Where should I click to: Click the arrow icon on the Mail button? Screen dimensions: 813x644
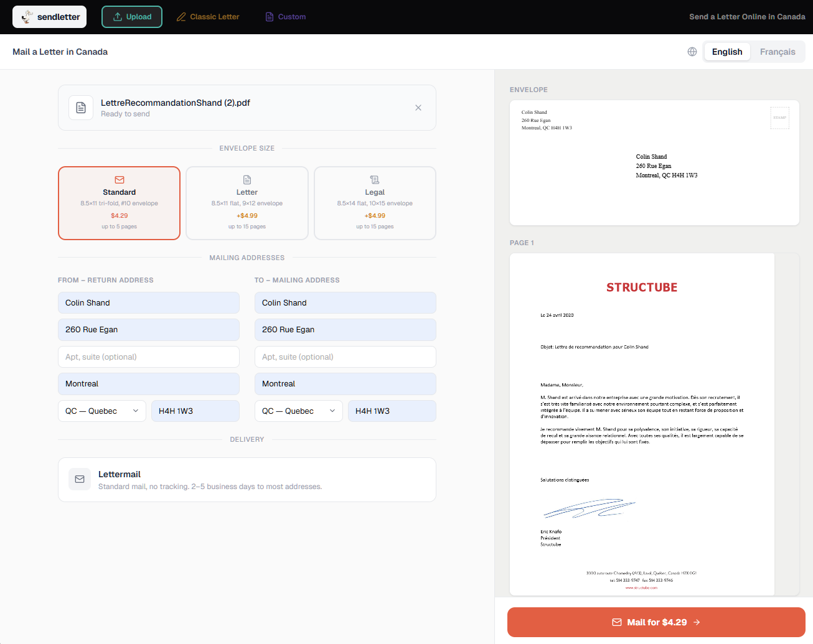(697, 622)
